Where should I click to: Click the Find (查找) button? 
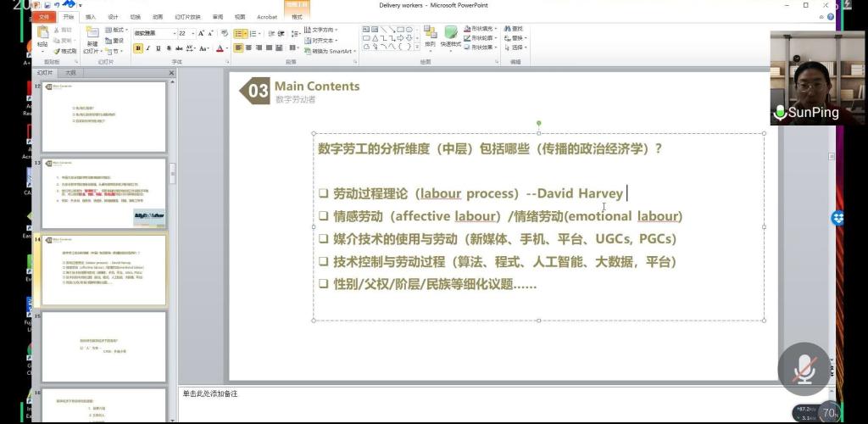click(514, 28)
